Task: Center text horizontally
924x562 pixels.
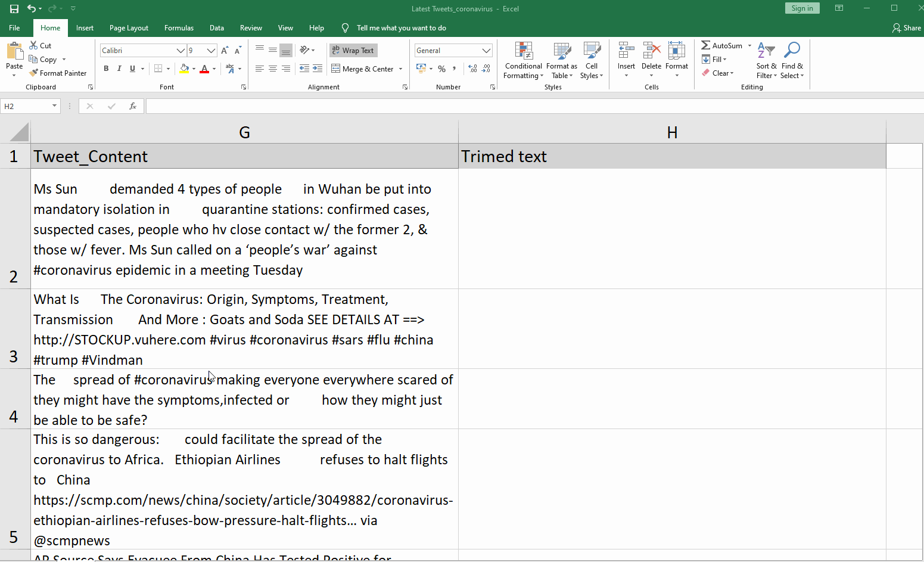Action: [x=273, y=69]
